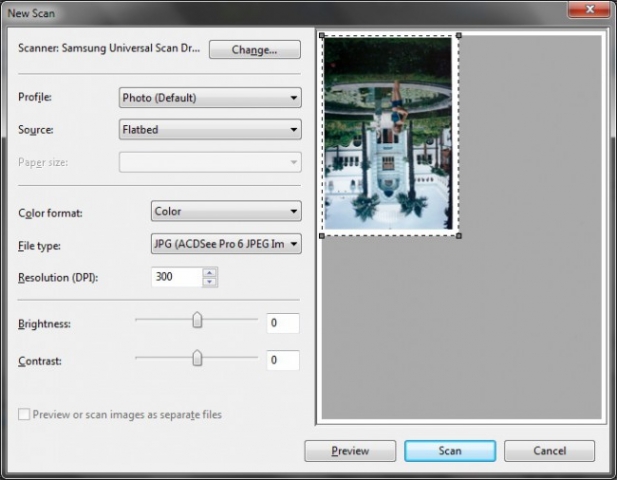
Task: Click the scanned photo preview thumbnail
Action: point(389,135)
